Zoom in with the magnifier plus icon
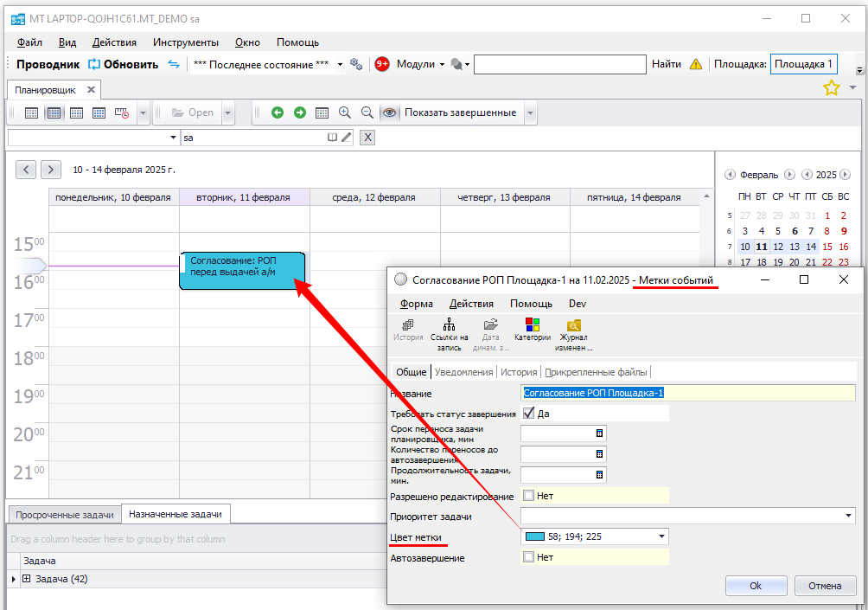The width and height of the screenshot is (868, 610). (x=345, y=112)
